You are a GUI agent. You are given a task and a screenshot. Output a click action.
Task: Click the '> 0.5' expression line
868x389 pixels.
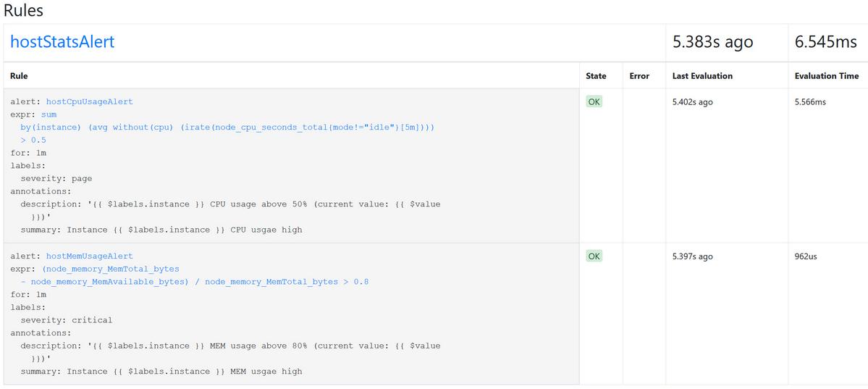point(33,141)
